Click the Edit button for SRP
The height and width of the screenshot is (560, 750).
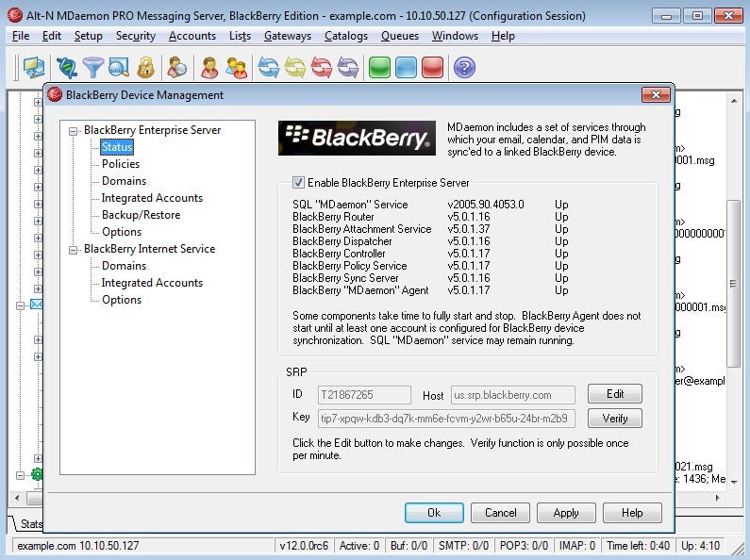615,394
